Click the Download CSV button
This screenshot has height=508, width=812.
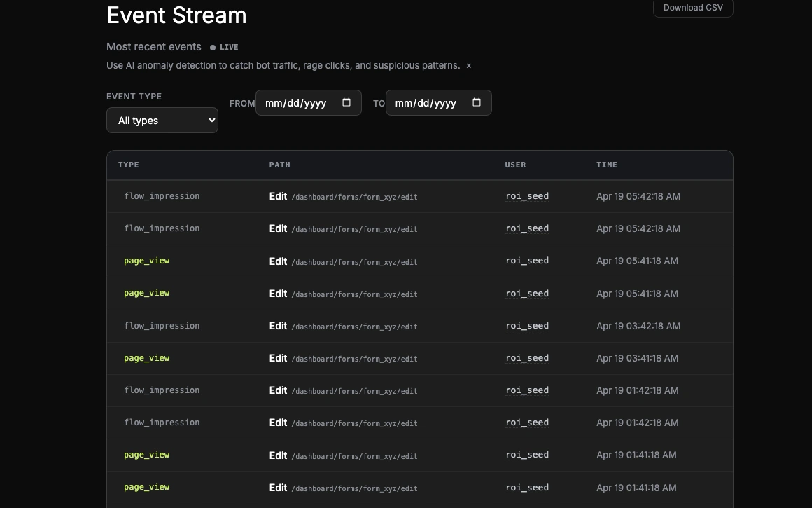pos(693,8)
